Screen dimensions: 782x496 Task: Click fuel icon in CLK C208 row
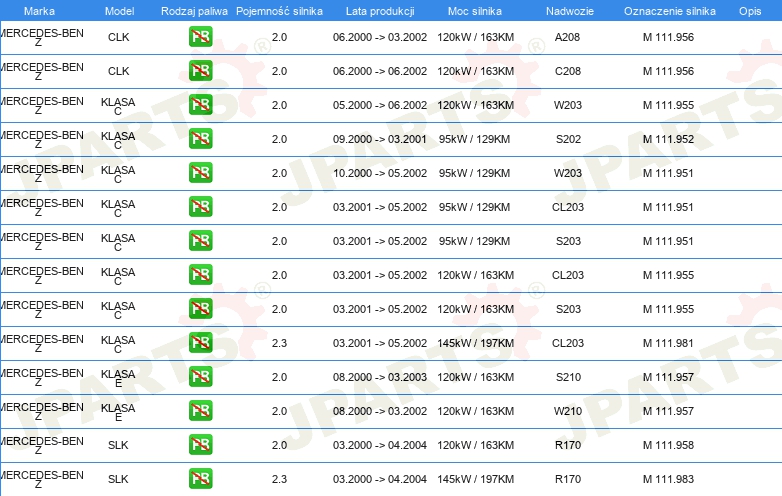point(200,71)
